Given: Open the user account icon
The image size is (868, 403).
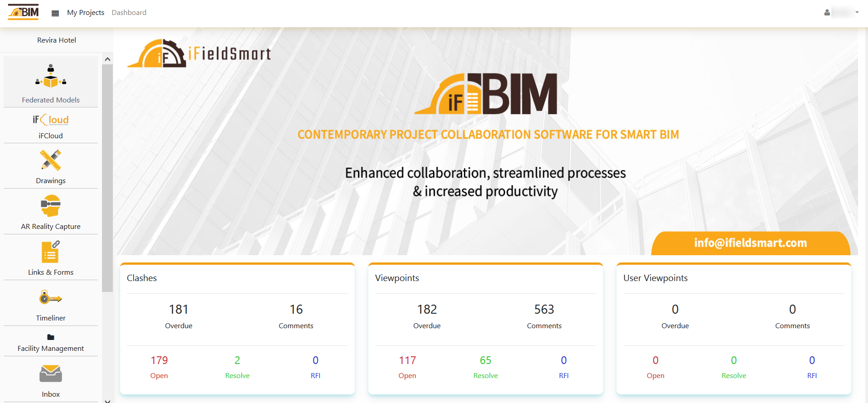Looking at the screenshot, I should (x=827, y=13).
